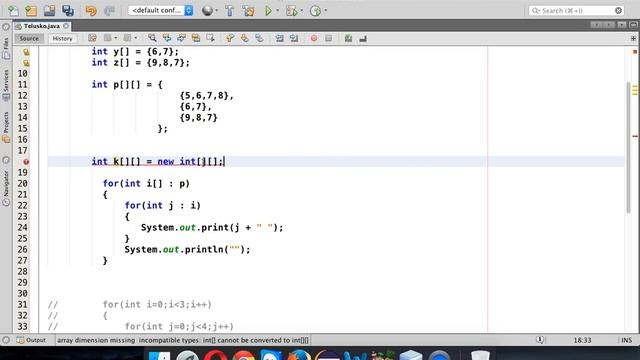The width and height of the screenshot is (640, 360).
Task: Click the Save All toolbar icon
Action: point(68,11)
